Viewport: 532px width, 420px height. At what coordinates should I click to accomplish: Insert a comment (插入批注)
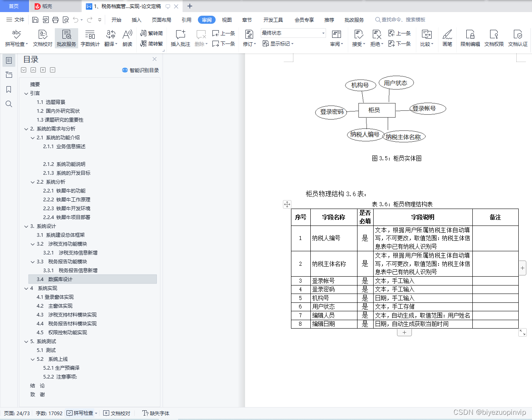coord(181,38)
